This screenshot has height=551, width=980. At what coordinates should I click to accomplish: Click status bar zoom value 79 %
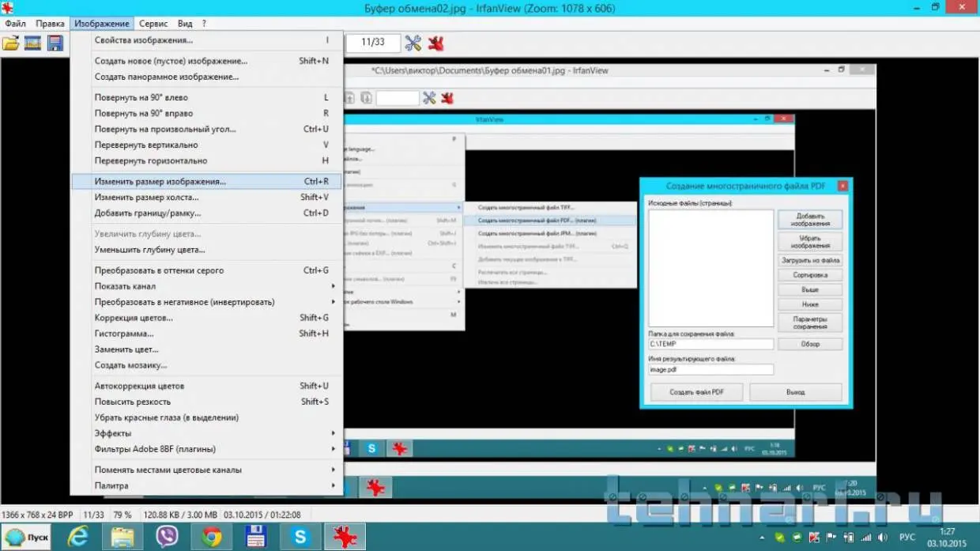122,515
